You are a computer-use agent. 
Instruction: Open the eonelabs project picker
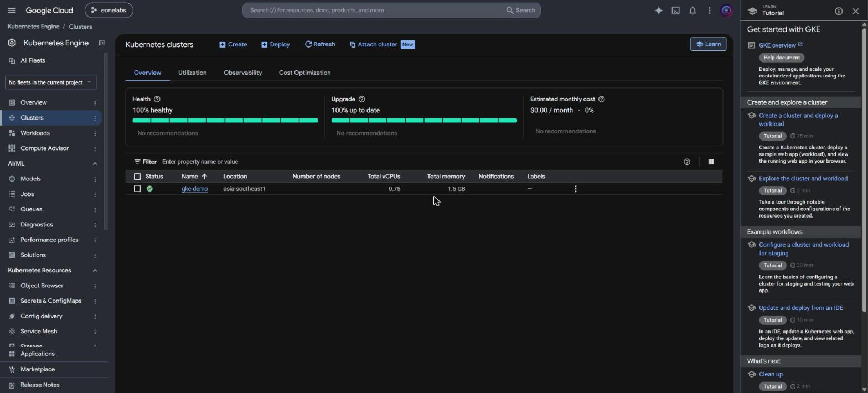click(109, 11)
